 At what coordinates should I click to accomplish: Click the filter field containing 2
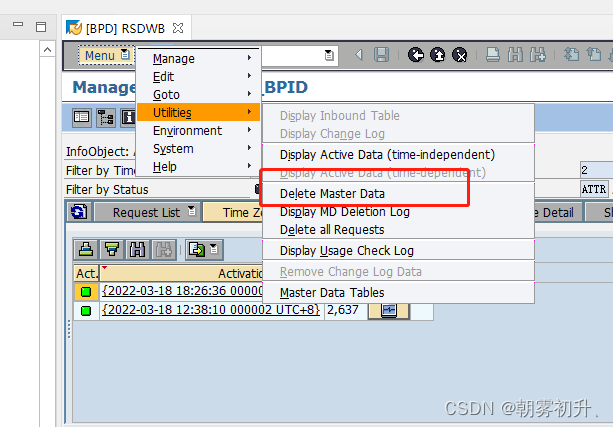click(596, 170)
